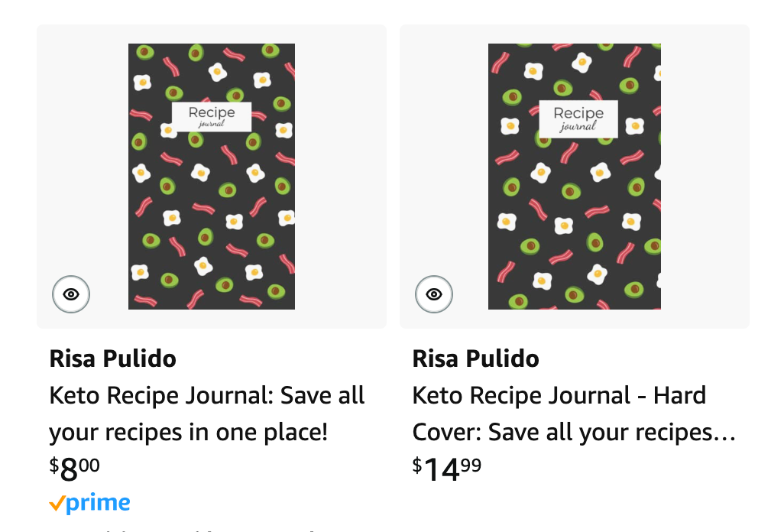The height and width of the screenshot is (532, 784).
Task: Select the $8.00 price
Action: 74,469
